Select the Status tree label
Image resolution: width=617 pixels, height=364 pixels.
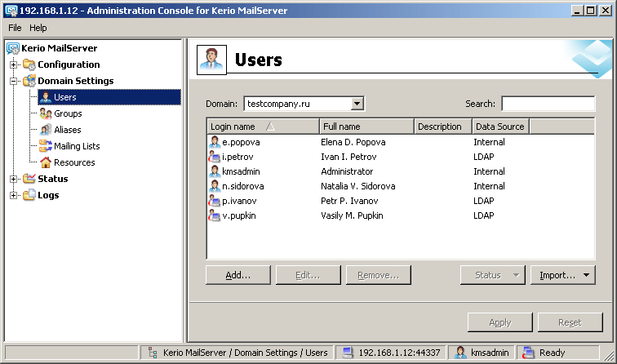[53, 179]
